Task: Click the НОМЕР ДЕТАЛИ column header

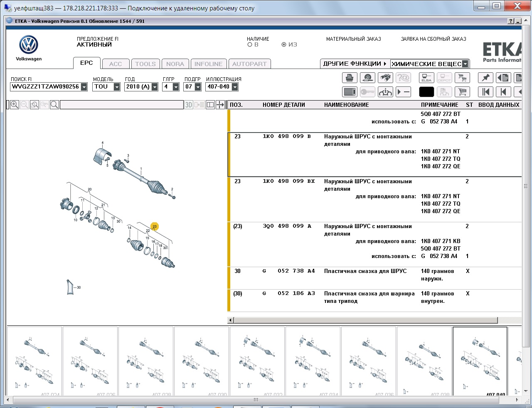Action: [x=284, y=105]
